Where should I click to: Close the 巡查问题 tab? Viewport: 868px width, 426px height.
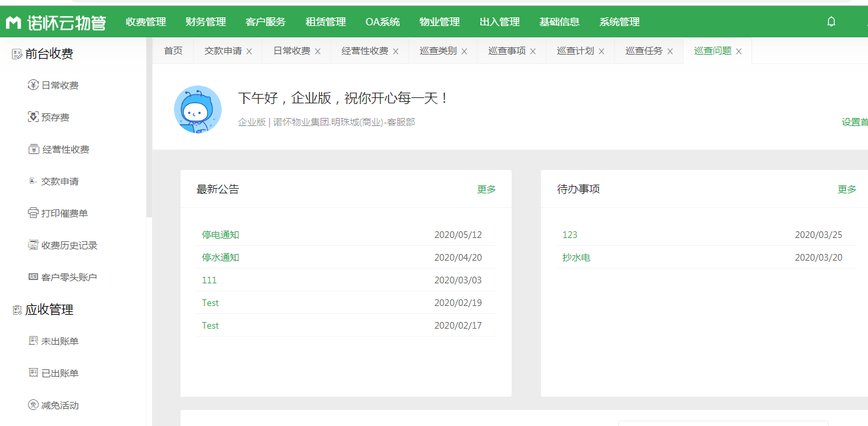[x=739, y=51]
